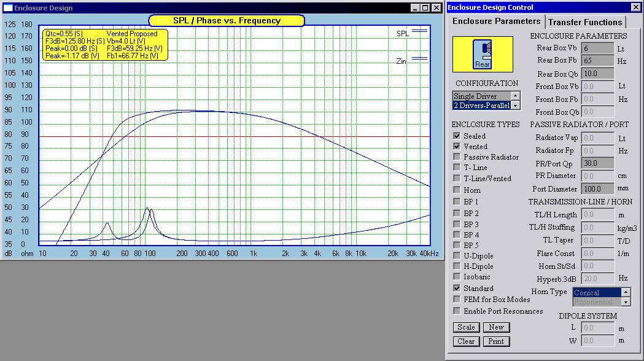Select 2 Drivers-Parallel configuration

(481, 106)
